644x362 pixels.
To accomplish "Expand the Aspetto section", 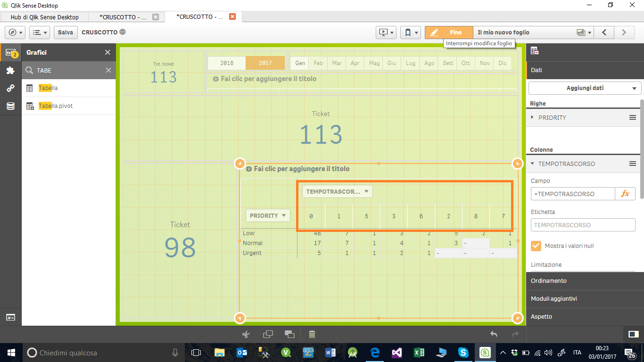I will tap(585, 316).
